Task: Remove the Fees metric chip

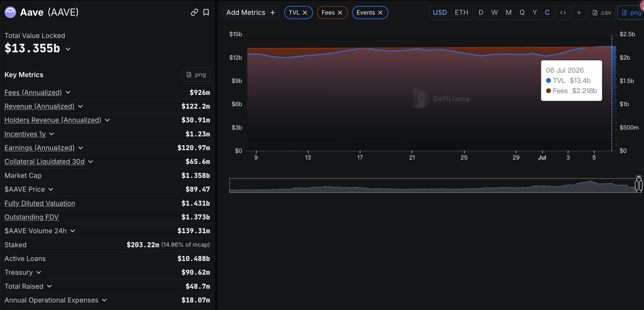Action: [340, 13]
